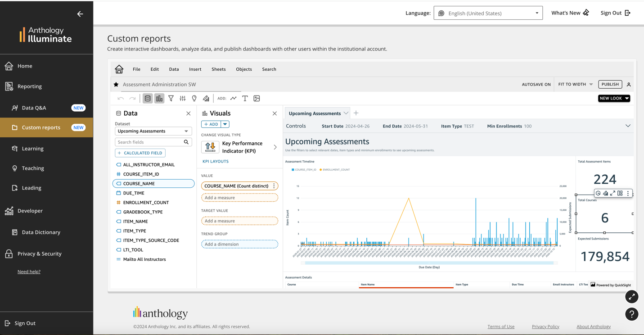Open the KPI Layouts link
644x335 pixels.
point(216,161)
